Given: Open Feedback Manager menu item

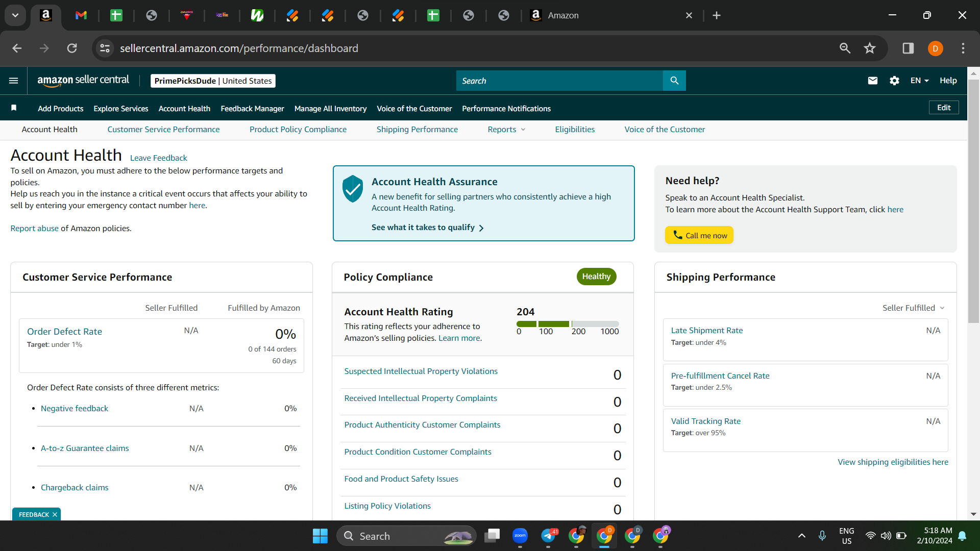Looking at the screenshot, I should point(252,109).
